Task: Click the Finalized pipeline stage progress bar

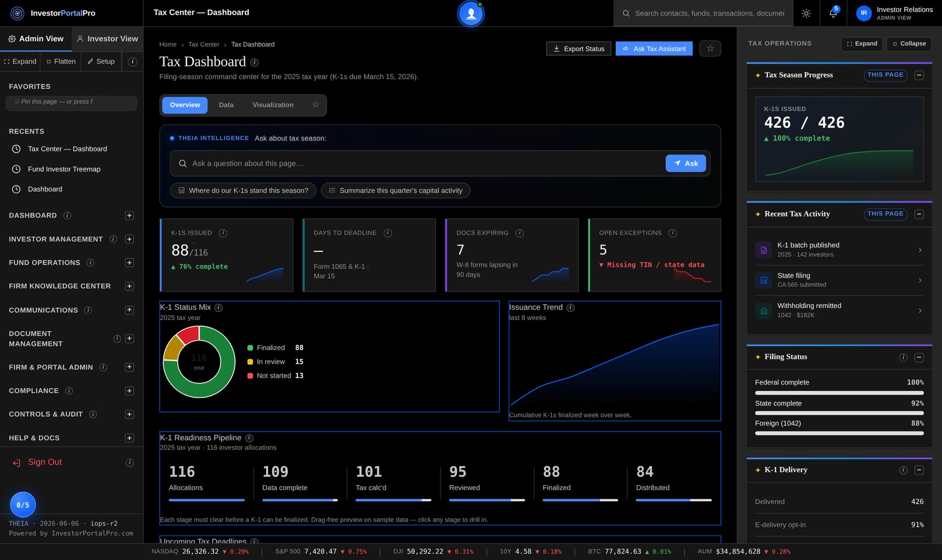Action: pyautogui.click(x=580, y=500)
